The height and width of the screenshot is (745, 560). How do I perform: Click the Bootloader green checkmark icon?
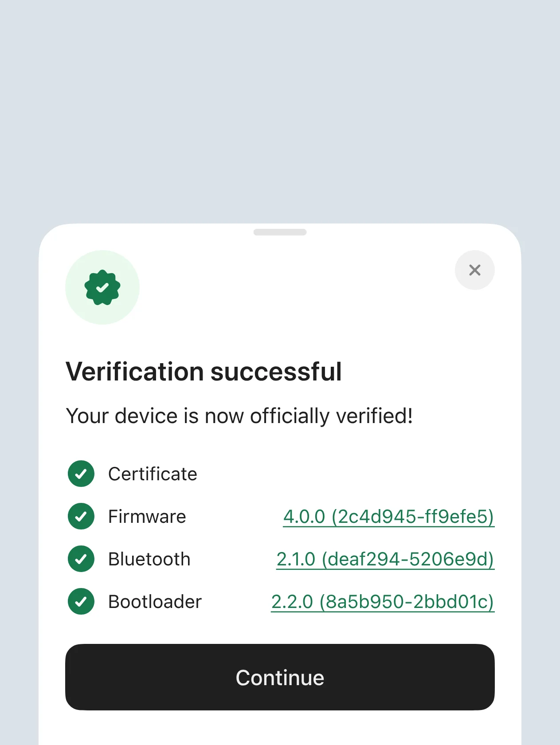[81, 601]
